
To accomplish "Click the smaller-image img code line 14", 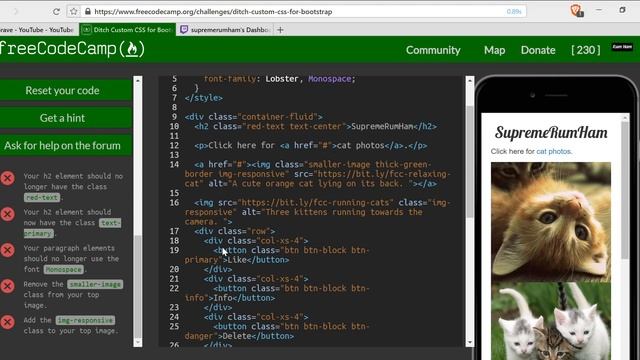I will point(317,174).
